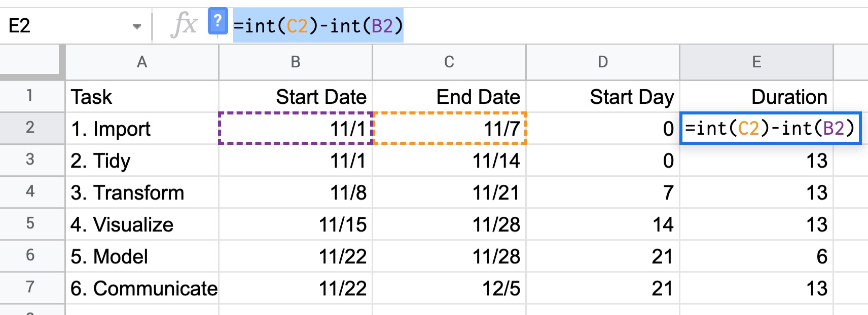Image resolution: width=868 pixels, height=315 pixels.
Task: Click the formula help question mark icon
Action: pyautogui.click(x=218, y=21)
